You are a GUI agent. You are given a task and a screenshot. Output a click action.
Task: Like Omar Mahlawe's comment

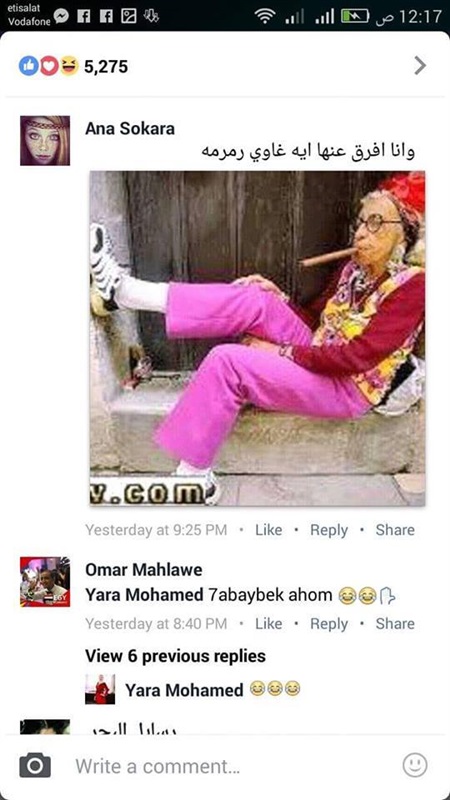pyautogui.click(x=268, y=623)
